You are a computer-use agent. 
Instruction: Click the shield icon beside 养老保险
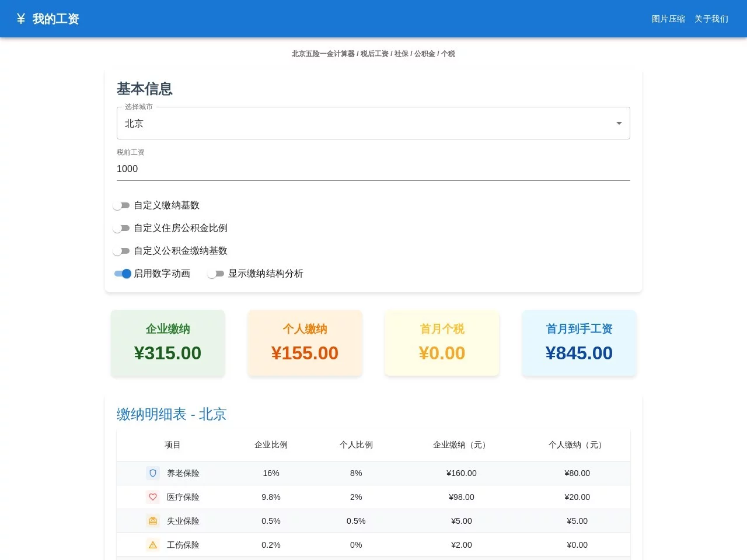pyautogui.click(x=152, y=473)
